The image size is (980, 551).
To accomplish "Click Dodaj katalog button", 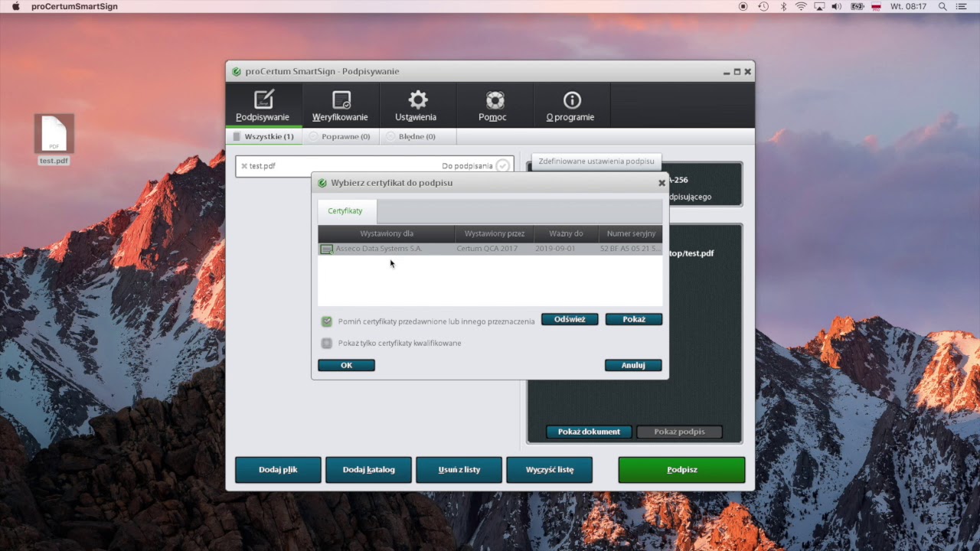I will tap(368, 470).
